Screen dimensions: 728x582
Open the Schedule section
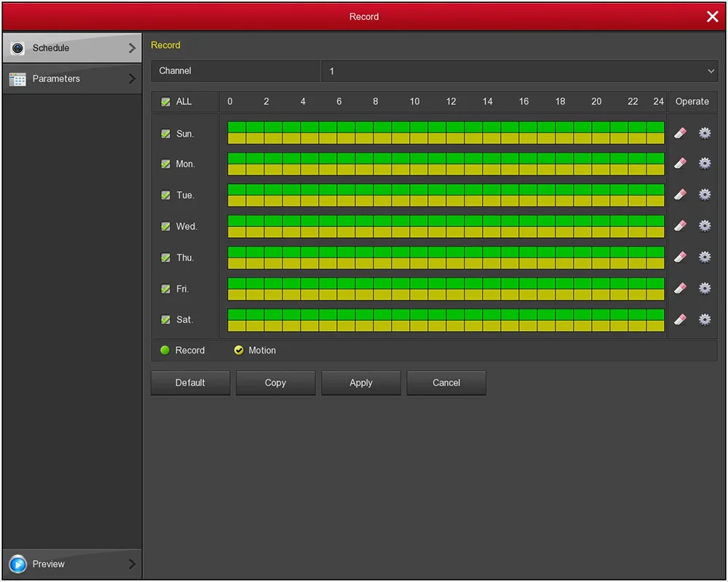tap(72, 48)
